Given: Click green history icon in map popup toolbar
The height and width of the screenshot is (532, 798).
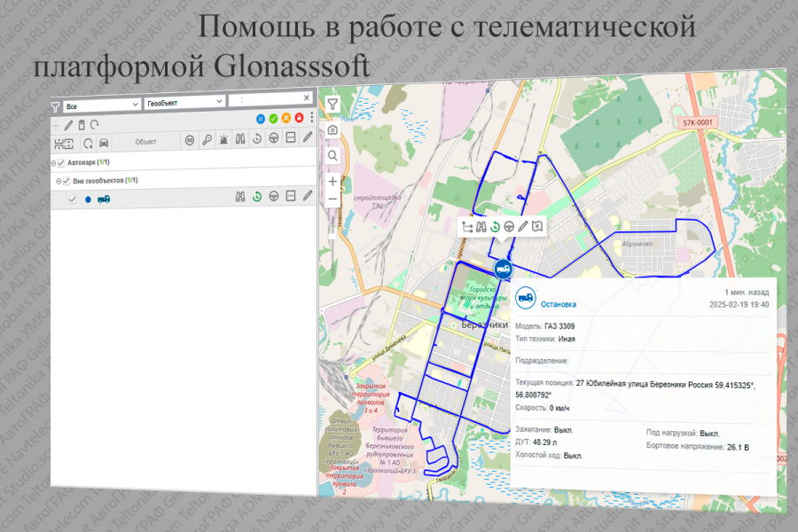Looking at the screenshot, I should [x=495, y=227].
